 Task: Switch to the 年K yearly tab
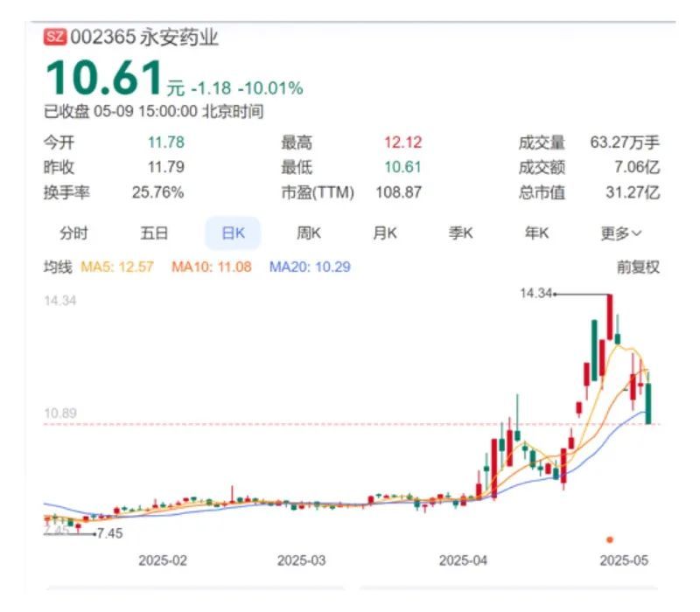(x=535, y=233)
